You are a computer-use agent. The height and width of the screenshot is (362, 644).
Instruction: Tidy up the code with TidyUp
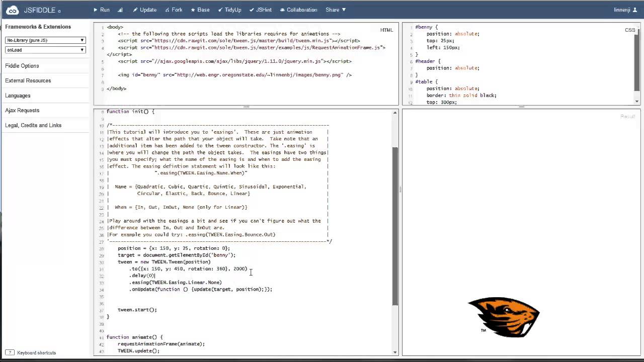(229, 10)
